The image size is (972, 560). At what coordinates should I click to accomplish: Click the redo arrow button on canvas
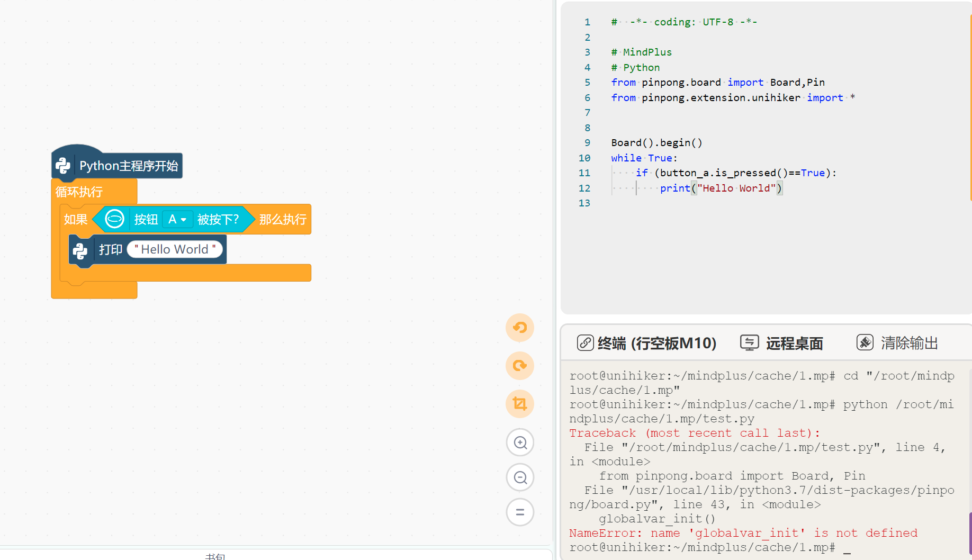(x=520, y=366)
